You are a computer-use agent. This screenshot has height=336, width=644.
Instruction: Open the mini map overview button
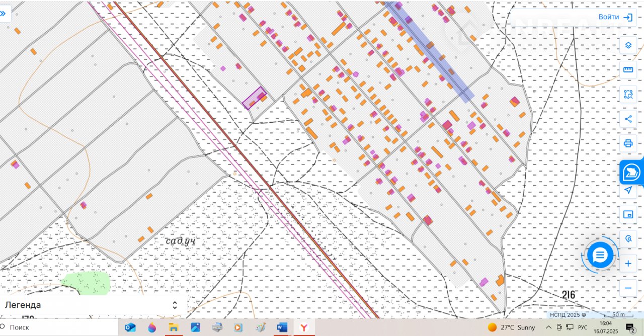628,215
